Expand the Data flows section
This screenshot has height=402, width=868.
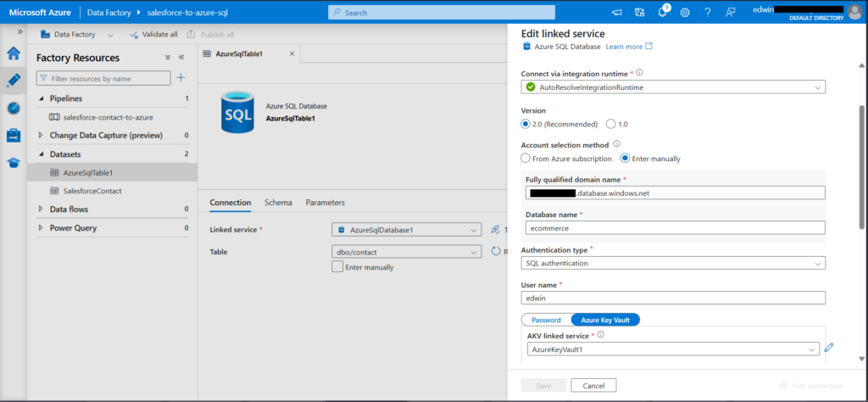[40, 209]
